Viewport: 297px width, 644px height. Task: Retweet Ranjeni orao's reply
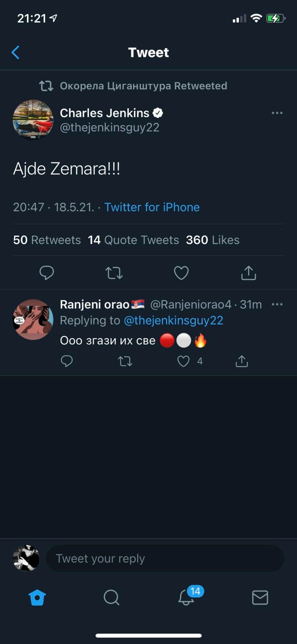125,361
